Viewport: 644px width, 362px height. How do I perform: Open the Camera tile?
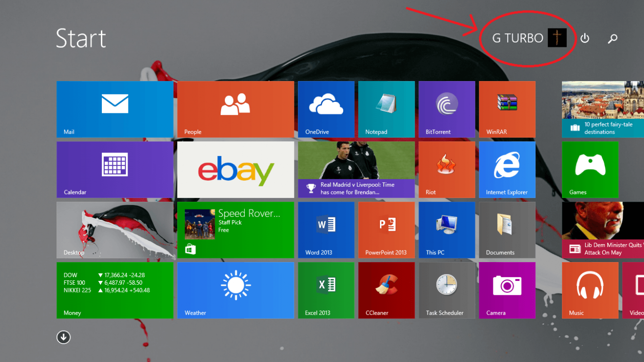point(507,291)
